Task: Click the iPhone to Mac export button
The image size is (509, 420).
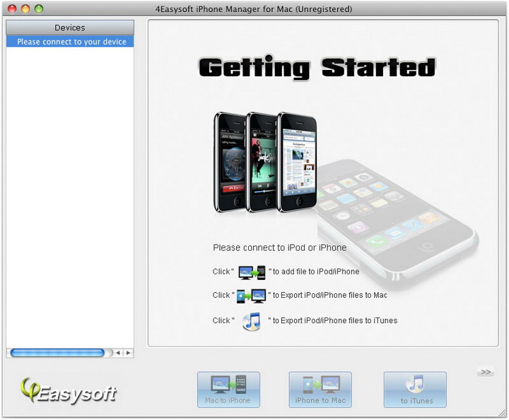Action: (320, 390)
